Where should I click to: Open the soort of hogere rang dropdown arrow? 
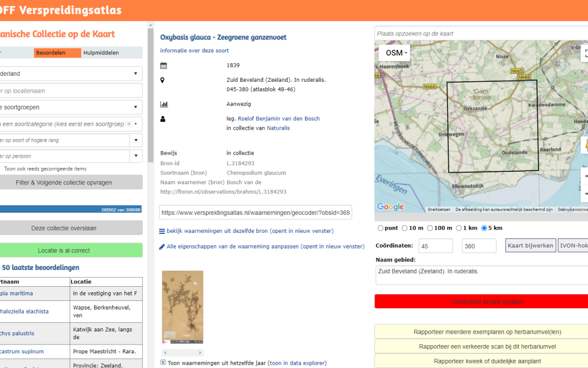click(x=136, y=141)
